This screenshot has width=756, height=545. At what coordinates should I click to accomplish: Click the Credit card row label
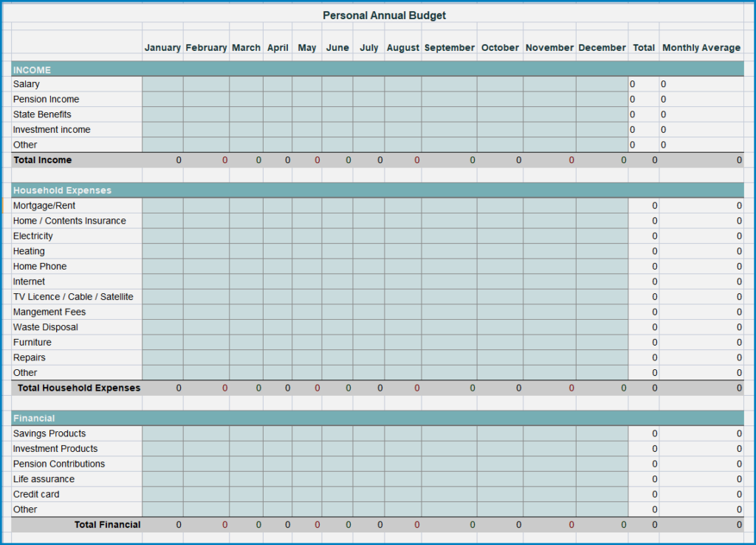pos(35,494)
